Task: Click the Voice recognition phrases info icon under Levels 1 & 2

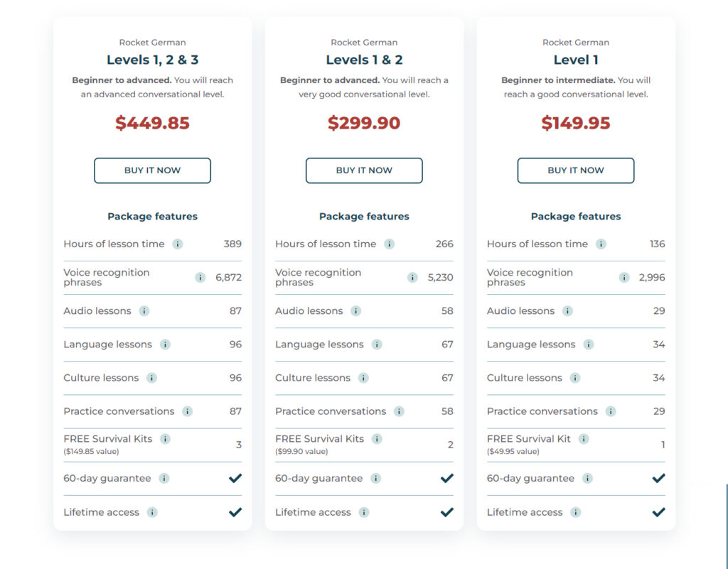Action: tap(412, 278)
